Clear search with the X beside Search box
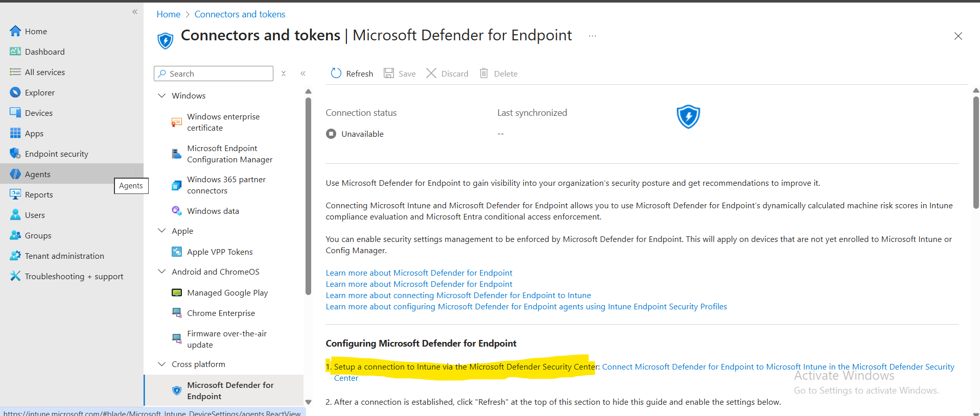 pyautogui.click(x=284, y=74)
